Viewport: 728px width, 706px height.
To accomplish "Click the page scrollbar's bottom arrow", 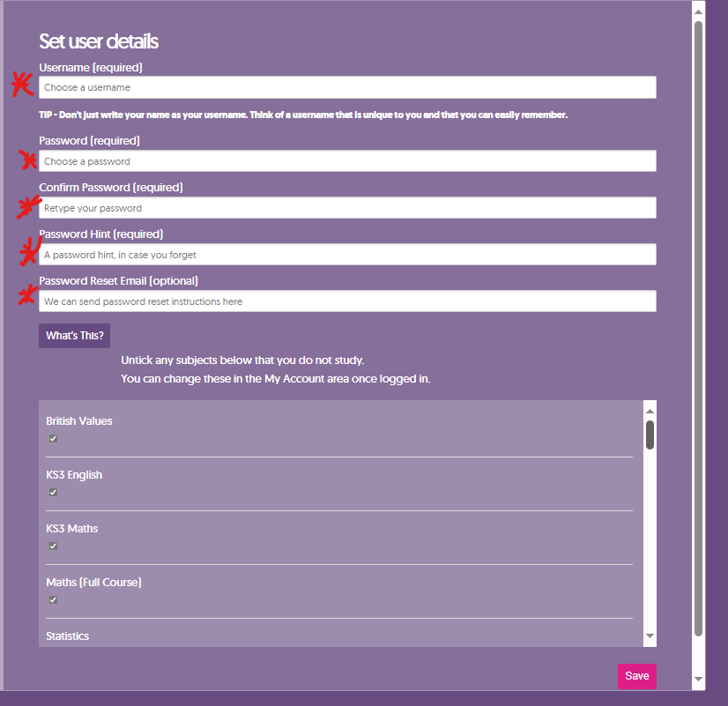I will click(x=697, y=680).
